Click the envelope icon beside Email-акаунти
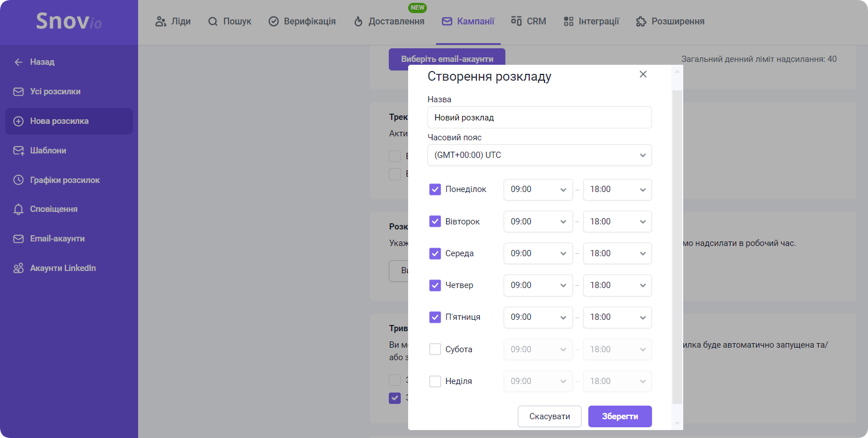 point(19,239)
